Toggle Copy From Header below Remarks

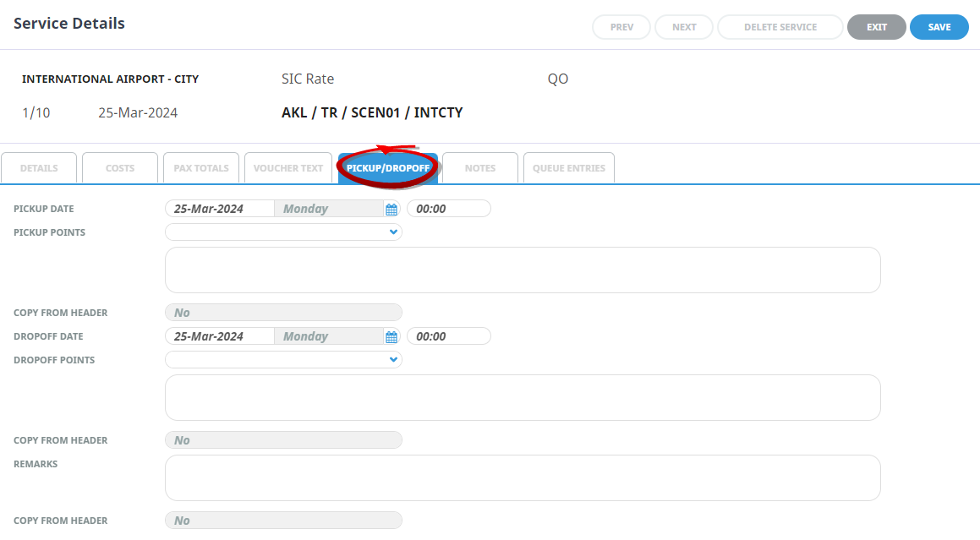click(x=283, y=521)
